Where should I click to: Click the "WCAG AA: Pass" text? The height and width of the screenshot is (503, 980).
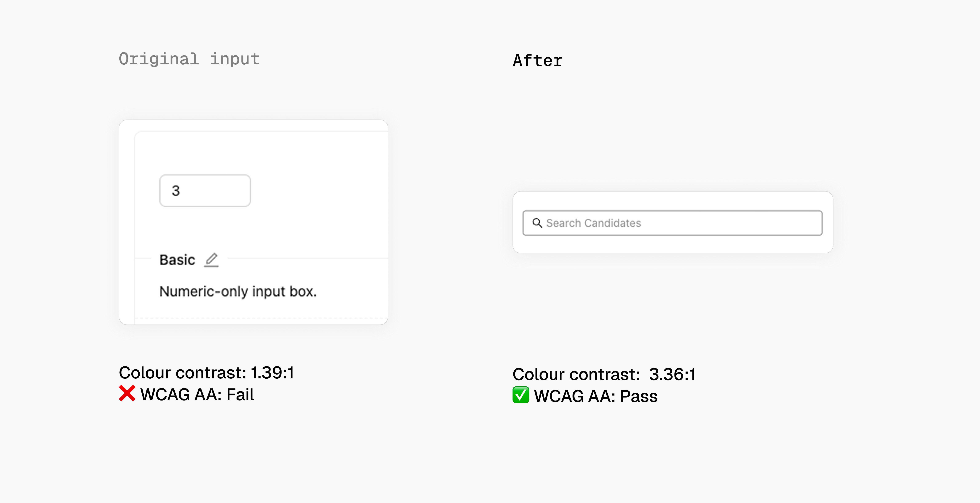pos(596,396)
